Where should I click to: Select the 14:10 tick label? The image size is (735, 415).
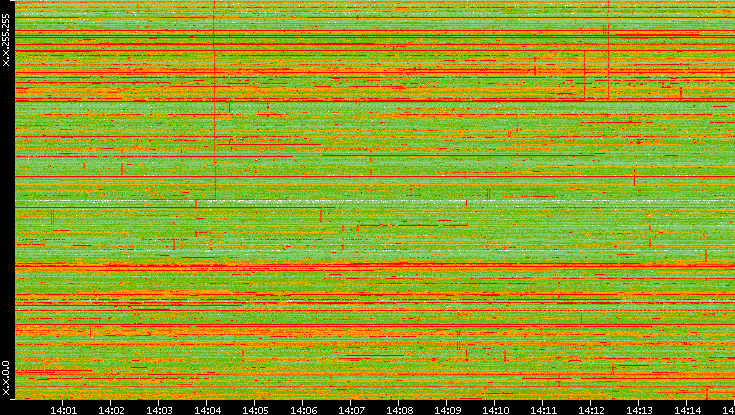click(495, 410)
